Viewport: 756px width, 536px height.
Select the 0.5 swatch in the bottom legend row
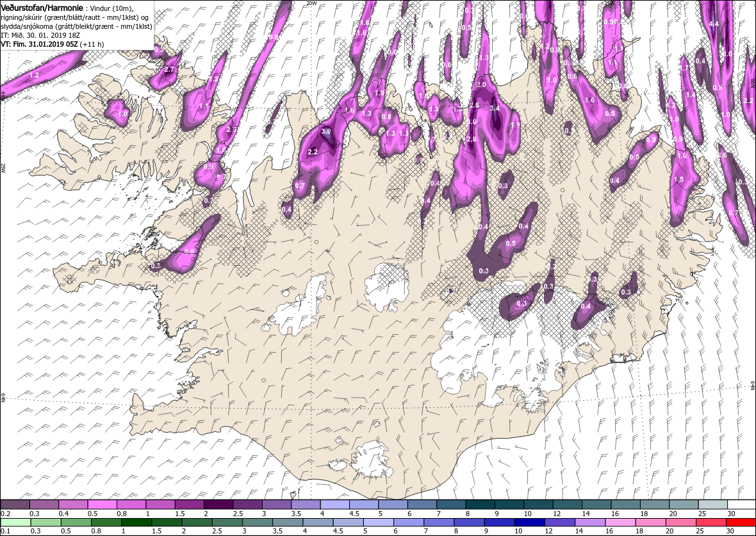pos(76,523)
